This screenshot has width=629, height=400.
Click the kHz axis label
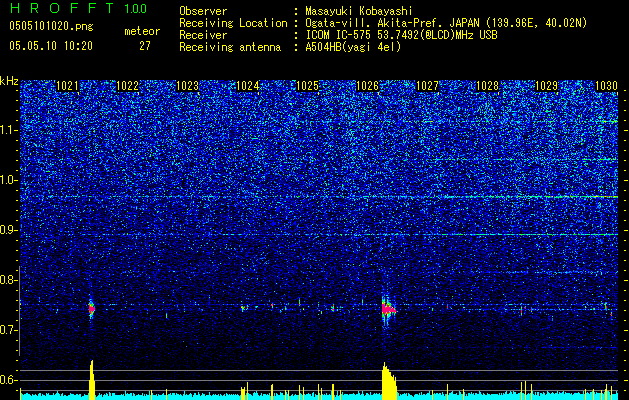[x=9, y=81]
